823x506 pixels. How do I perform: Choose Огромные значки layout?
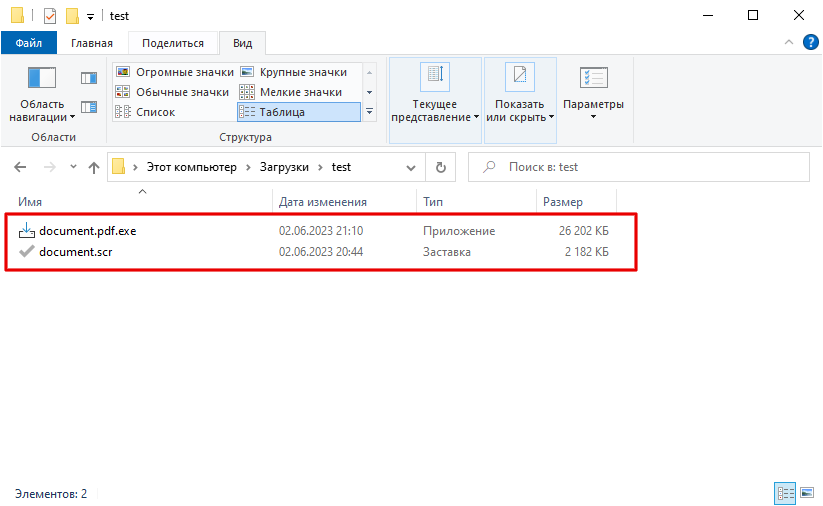coord(174,72)
